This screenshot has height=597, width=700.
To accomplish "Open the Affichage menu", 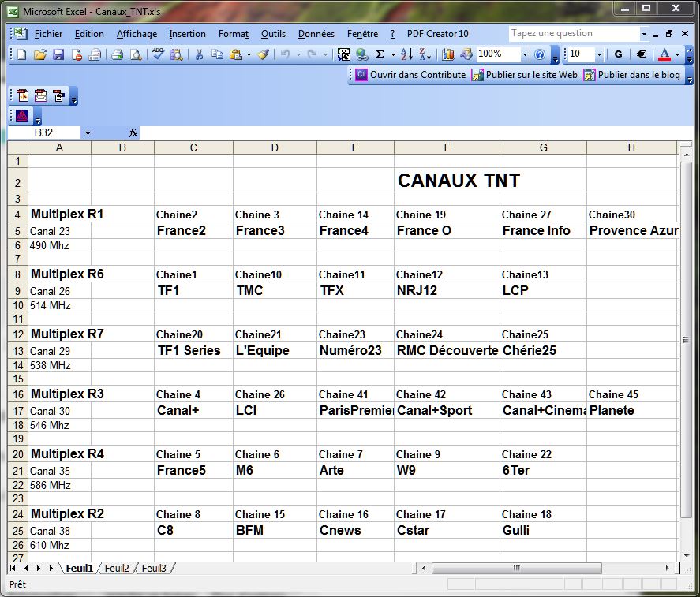I will (137, 34).
